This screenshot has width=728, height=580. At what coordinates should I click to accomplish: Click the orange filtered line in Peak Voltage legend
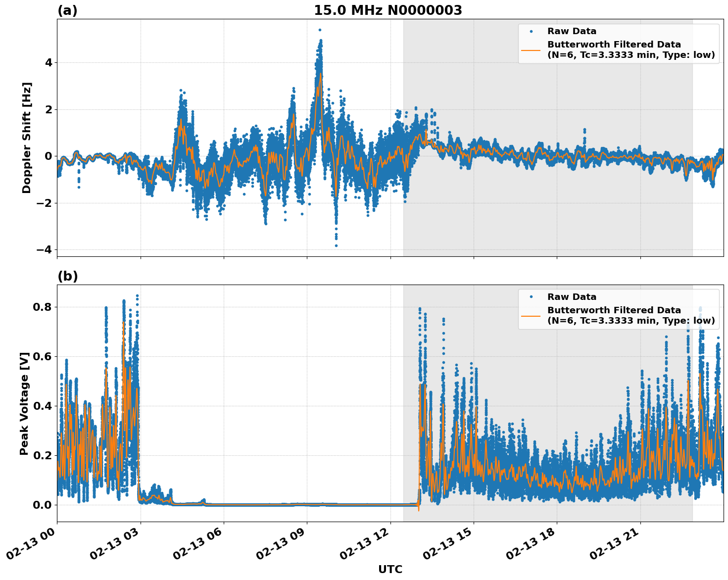point(531,315)
